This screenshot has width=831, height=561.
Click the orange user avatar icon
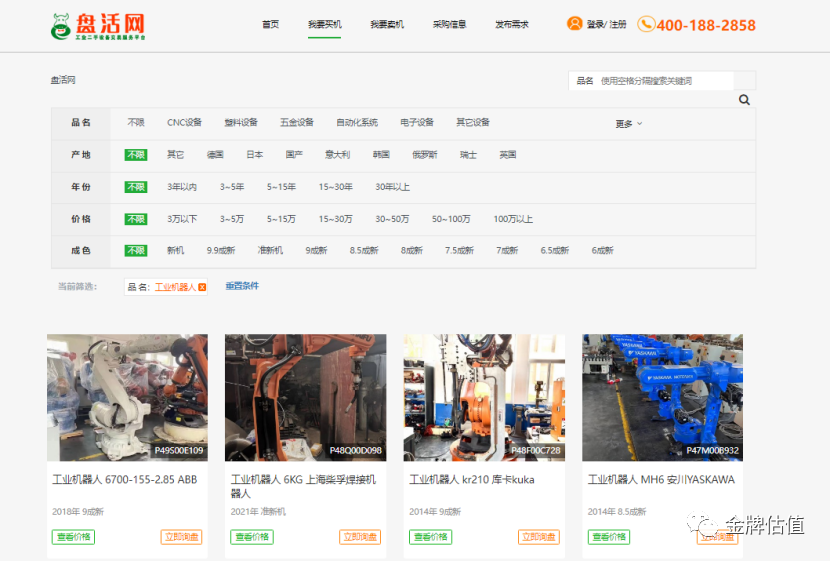(x=574, y=24)
